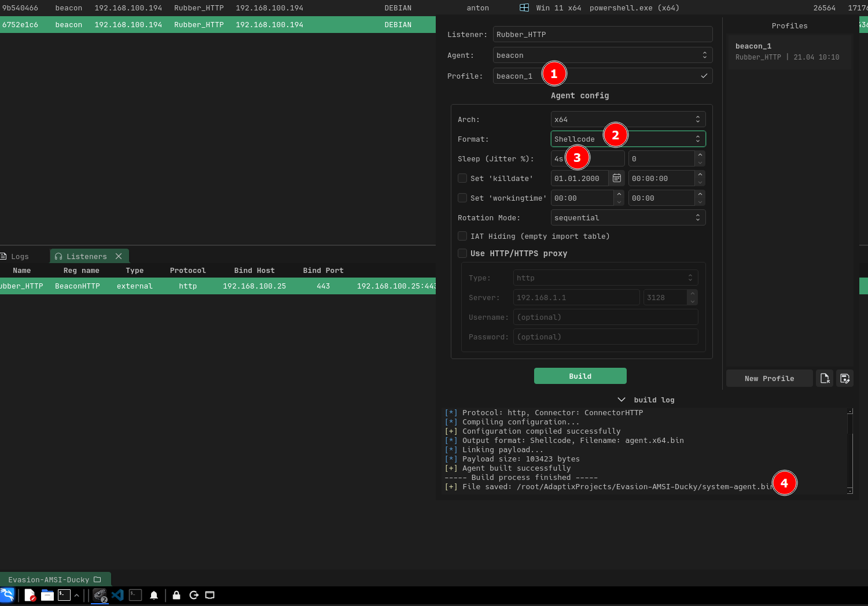This screenshot has width=868, height=606.
Task: Open Visual Studio Code from taskbar
Action: click(117, 595)
